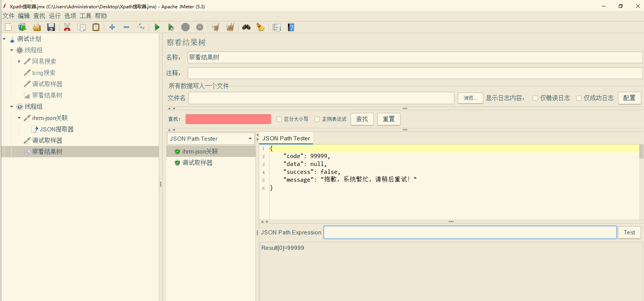Screen dimensions: 644x301
Task: Click Start no pauses icon
Action: (x=171, y=27)
